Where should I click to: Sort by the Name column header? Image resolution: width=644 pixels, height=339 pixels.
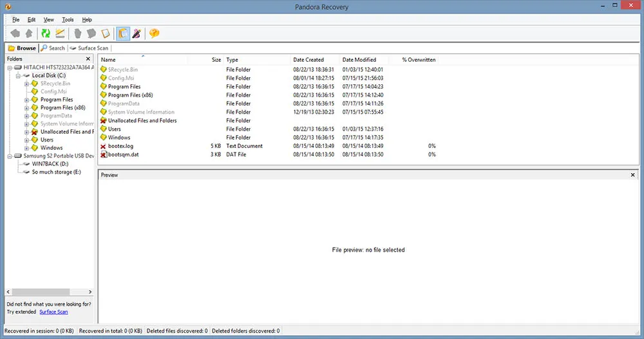pyautogui.click(x=142, y=60)
